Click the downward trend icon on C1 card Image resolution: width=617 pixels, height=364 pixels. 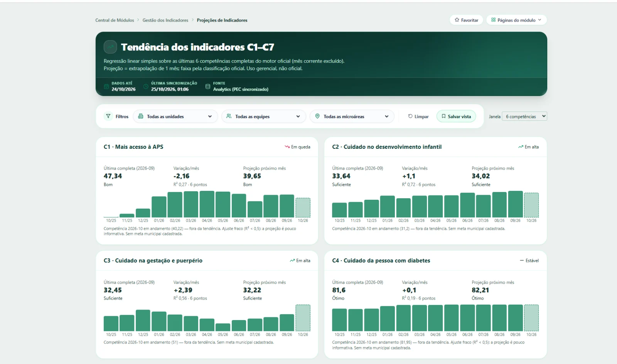[287, 147]
